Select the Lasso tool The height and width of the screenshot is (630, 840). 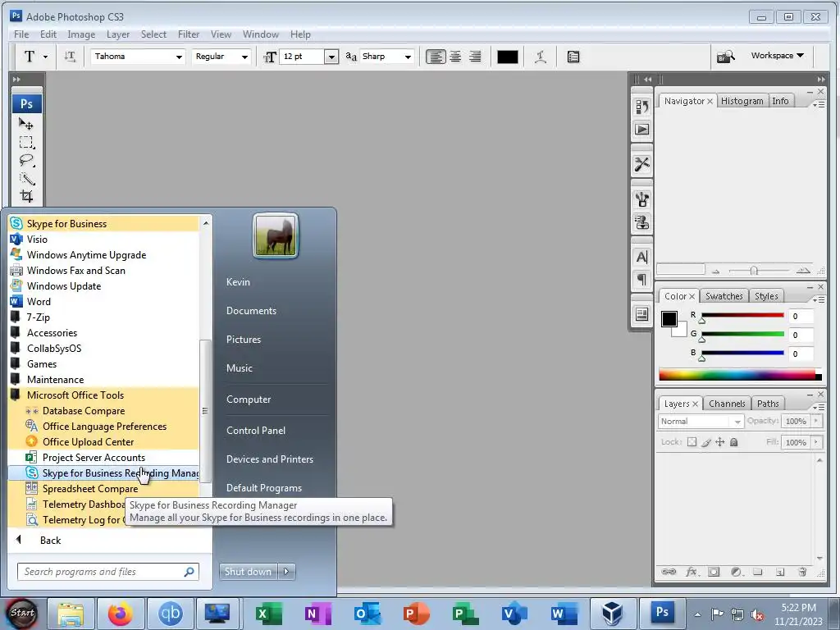[26, 160]
